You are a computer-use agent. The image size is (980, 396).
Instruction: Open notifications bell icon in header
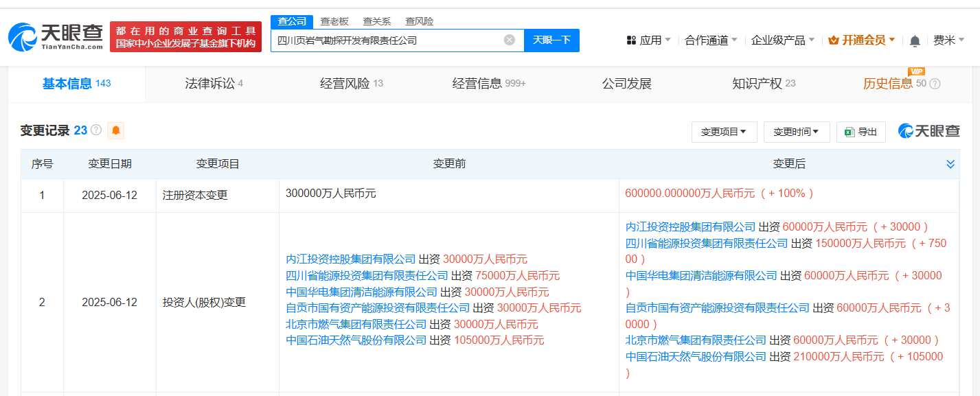pos(915,40)
